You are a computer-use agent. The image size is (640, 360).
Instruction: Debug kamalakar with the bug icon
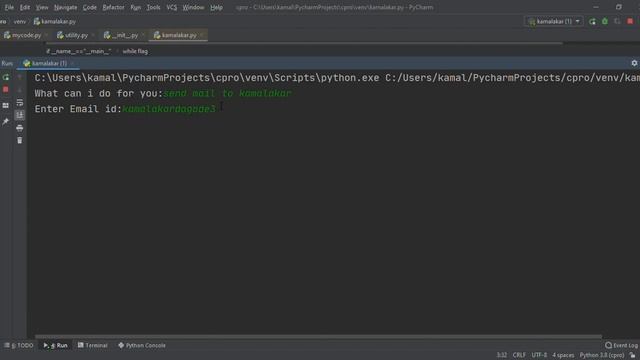[605, 21]
